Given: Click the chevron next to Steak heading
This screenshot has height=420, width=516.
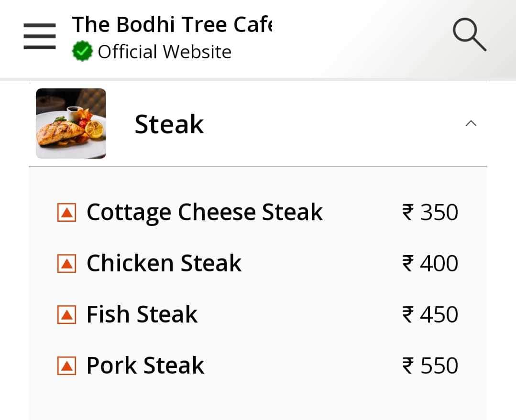Looking at the screenshot, I should [x=471, y=123].
